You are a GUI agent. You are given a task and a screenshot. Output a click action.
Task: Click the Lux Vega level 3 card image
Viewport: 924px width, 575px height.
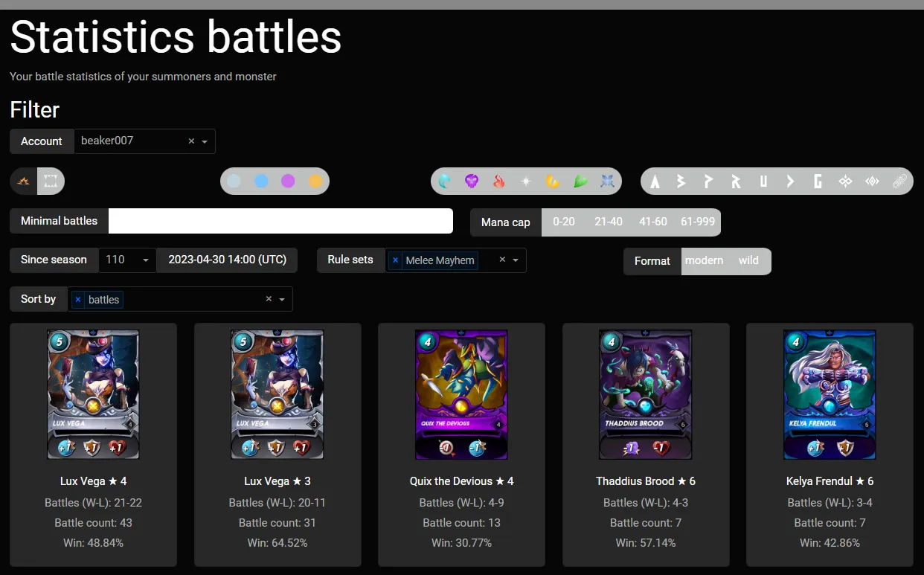(x=277, y=394)
